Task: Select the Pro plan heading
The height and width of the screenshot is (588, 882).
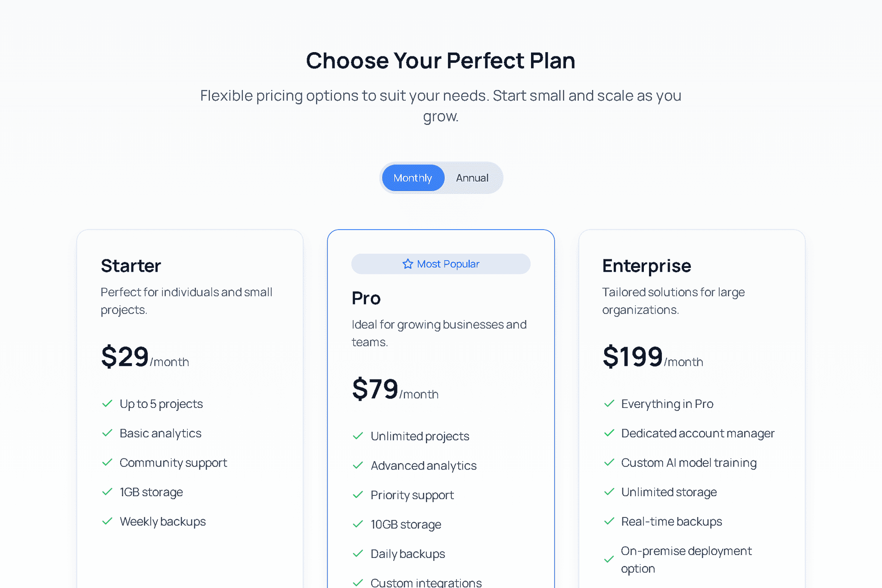Action: click(x=366, y=298)
